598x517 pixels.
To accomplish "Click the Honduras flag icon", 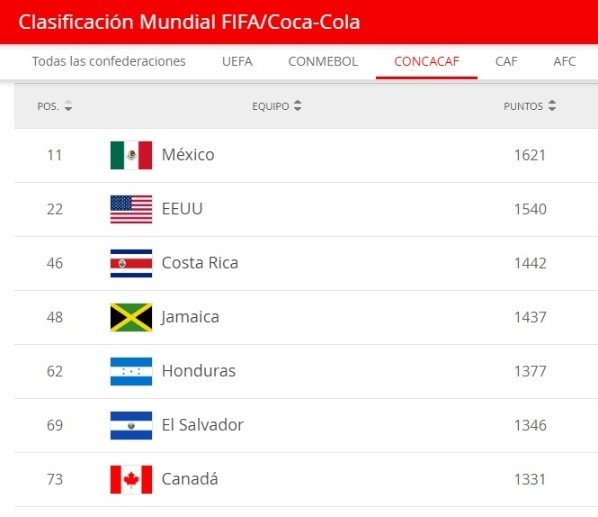I will 131,371.
